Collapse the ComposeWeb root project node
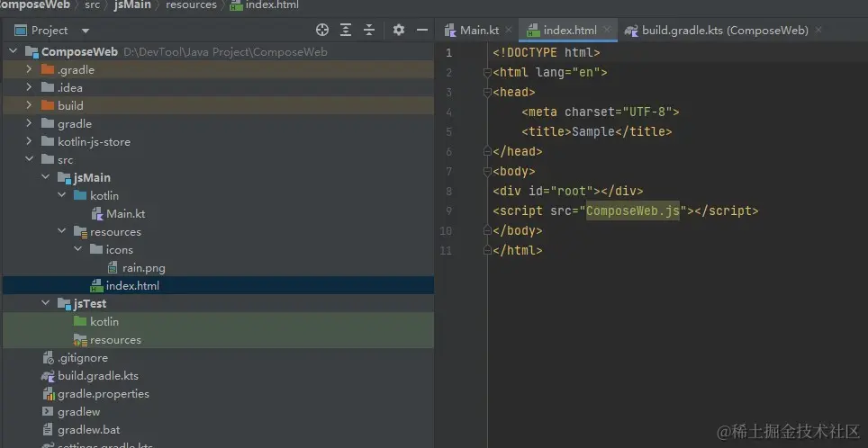This screenshot has width=868, height=448. point(13,51)
